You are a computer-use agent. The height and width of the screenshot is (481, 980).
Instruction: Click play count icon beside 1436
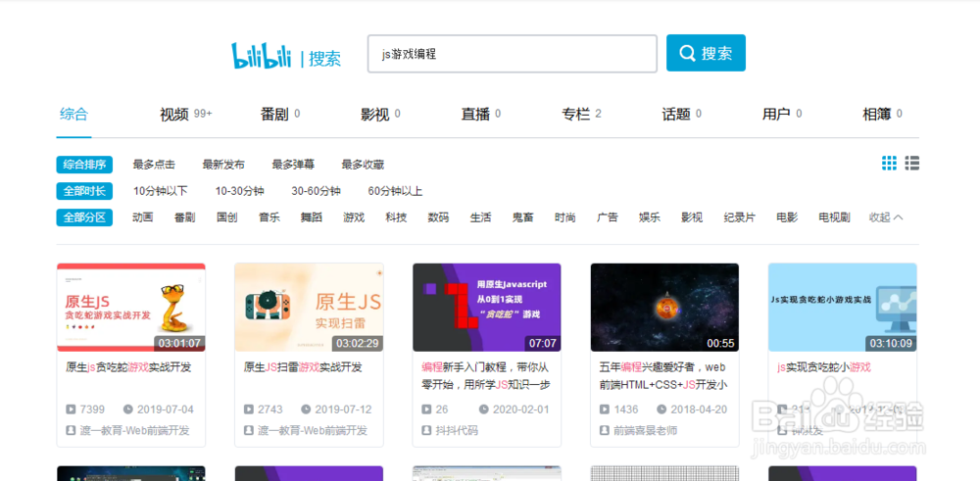coord(605,409)
